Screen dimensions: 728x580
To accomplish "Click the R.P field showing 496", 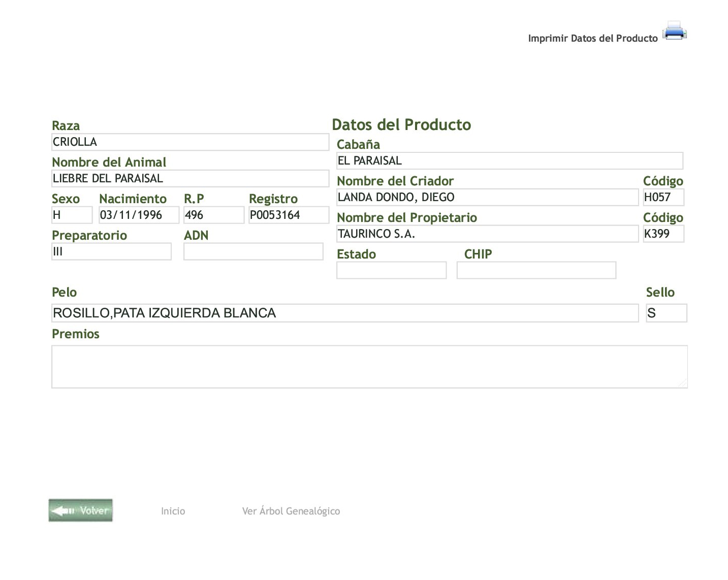I will (x=213, y=215).
